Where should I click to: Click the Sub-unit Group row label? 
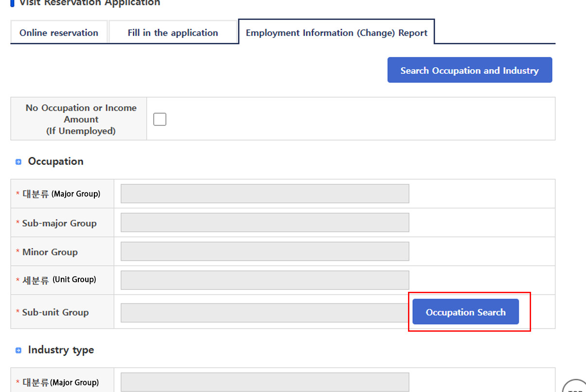tap(55, 313)
